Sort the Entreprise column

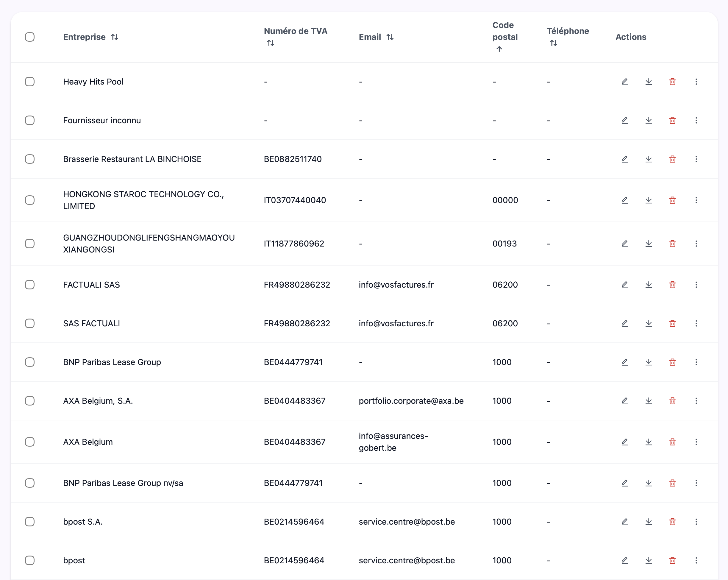pos(115,37)
